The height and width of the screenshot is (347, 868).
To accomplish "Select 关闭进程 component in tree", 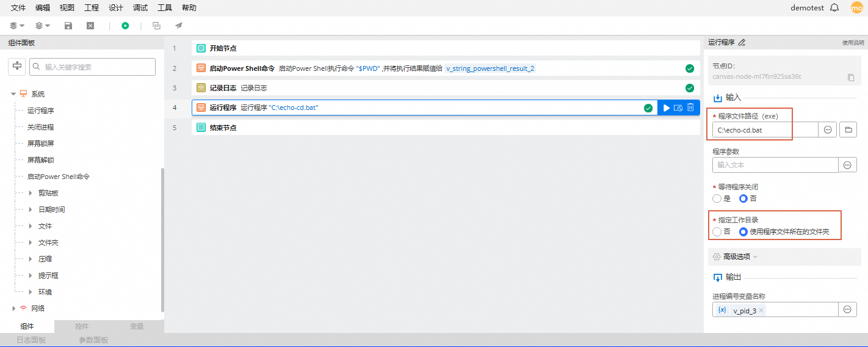I will (x=41, y=127).
